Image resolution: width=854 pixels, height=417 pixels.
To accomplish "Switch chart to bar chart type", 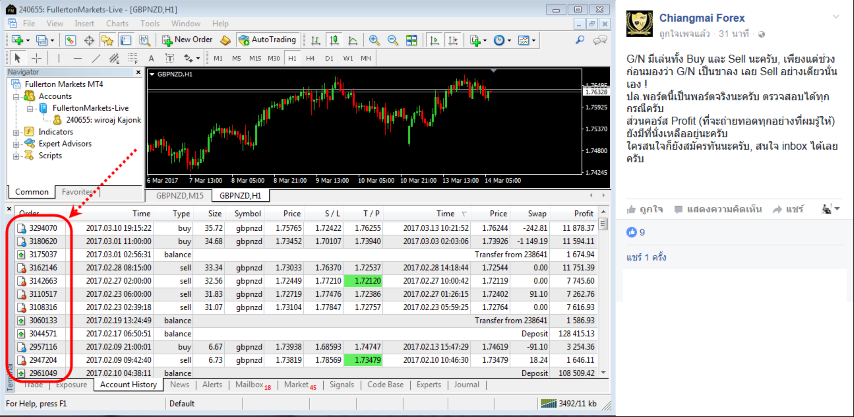I will (x=315, y=40).
